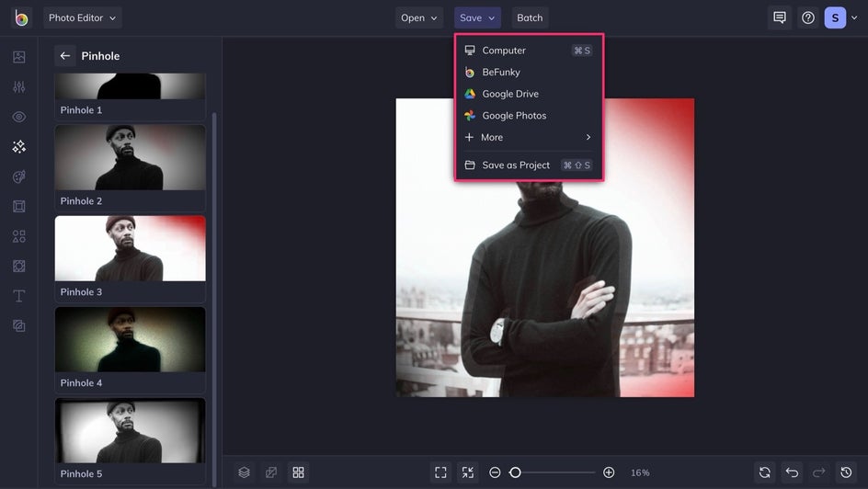This screenshot has width=868, height=489.
Task: Expand the Open dropdown
Action: click(419, 17)
